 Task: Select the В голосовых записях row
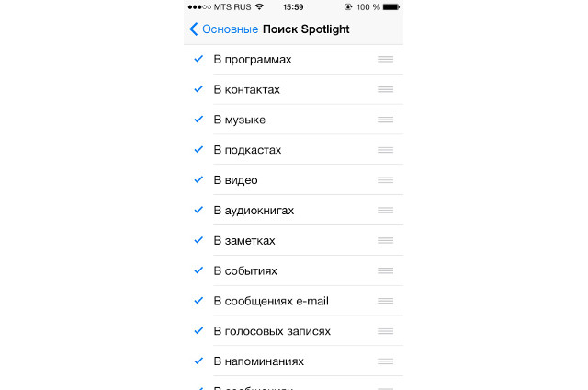click(272, 331)
